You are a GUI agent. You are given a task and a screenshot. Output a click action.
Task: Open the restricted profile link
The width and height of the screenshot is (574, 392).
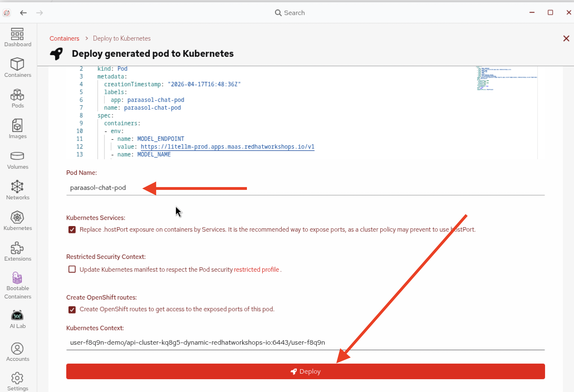(x=256, y=269)
